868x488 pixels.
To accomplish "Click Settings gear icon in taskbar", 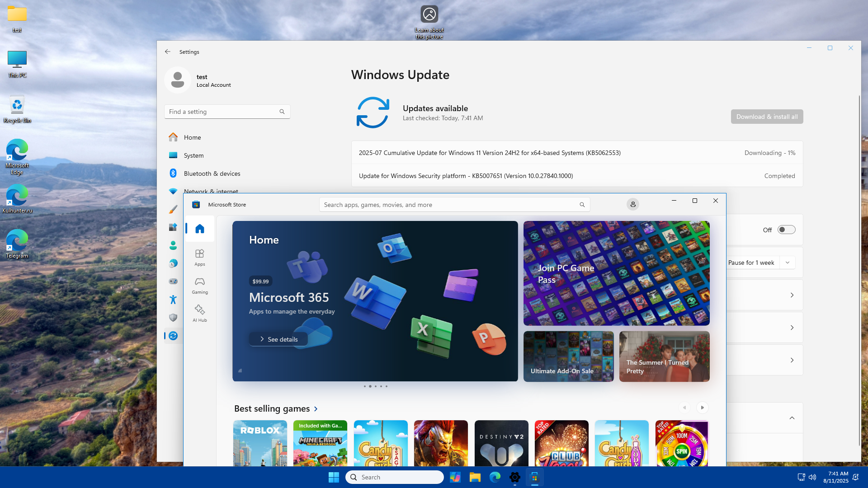I will click(x=515, y=477).
